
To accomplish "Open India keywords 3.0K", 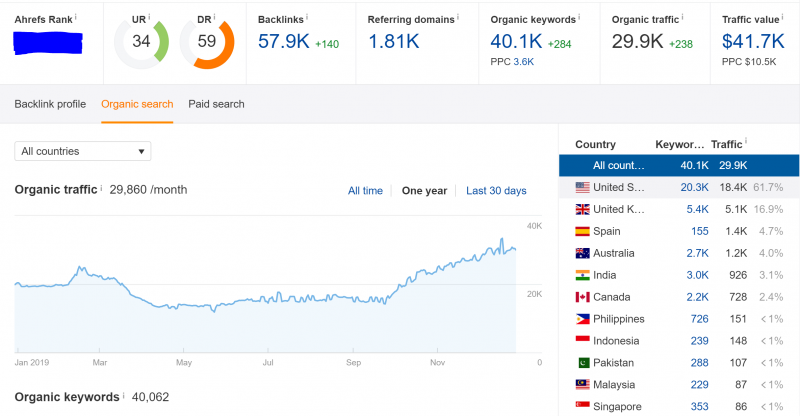I will tap(697, 275).
